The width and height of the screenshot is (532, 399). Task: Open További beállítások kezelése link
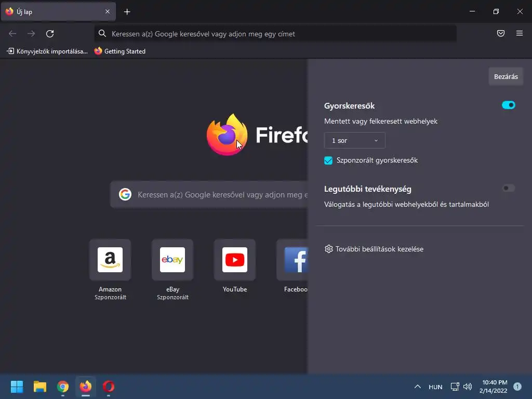click(379, 249)
